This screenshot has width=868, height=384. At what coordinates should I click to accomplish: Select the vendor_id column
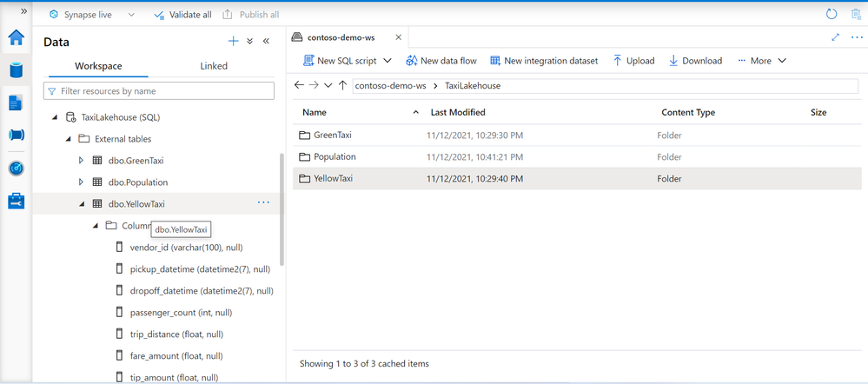point(186,248)
